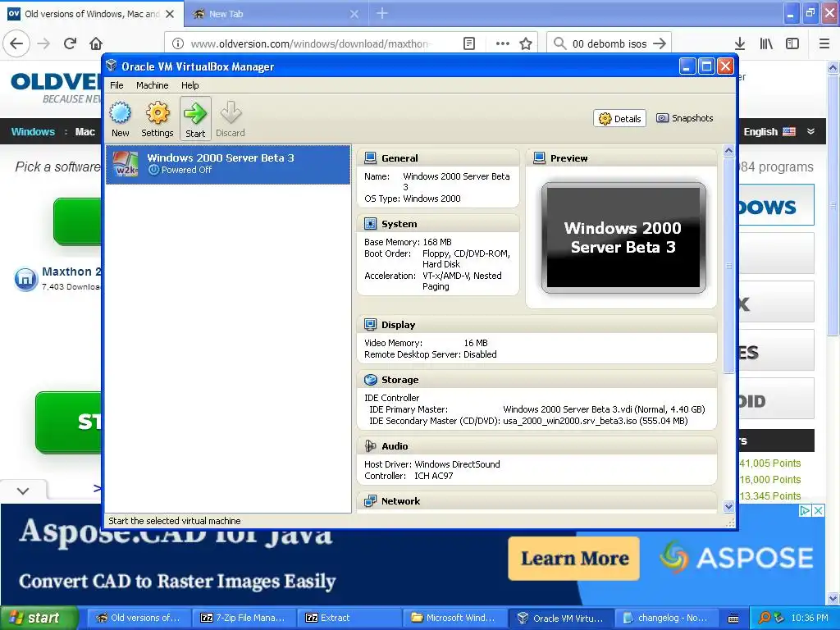Click the Maxthon download link
This screenshot has height=630, width=840.
[71, 272]
